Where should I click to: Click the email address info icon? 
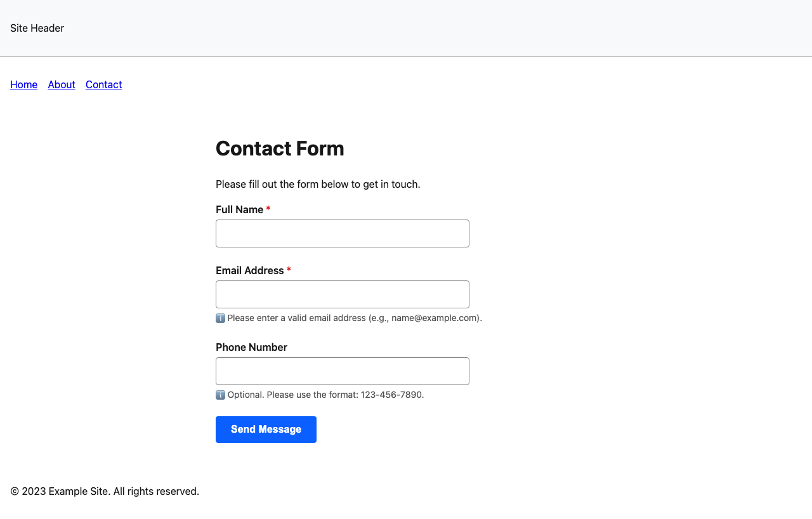(220, 317)
